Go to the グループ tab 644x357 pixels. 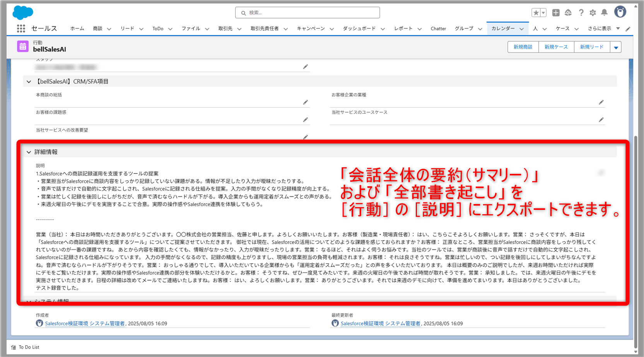(x=464, y=29)
